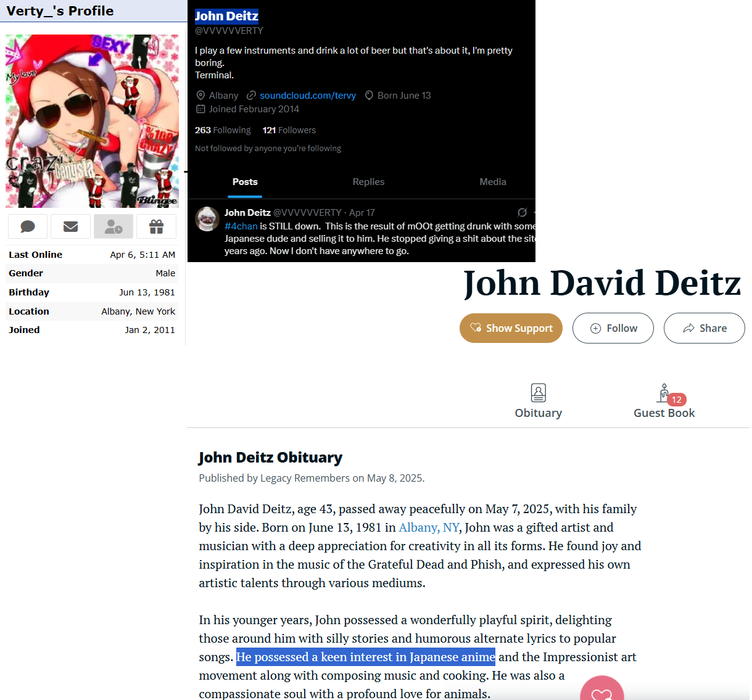
Task: Click the Joined value 'Jan 2, 2011'
Action: point(150,330)
